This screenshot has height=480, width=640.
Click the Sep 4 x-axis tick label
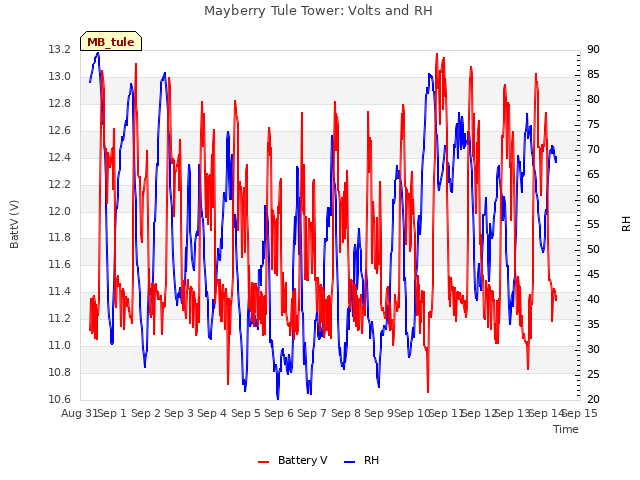(x=212, y=413)
